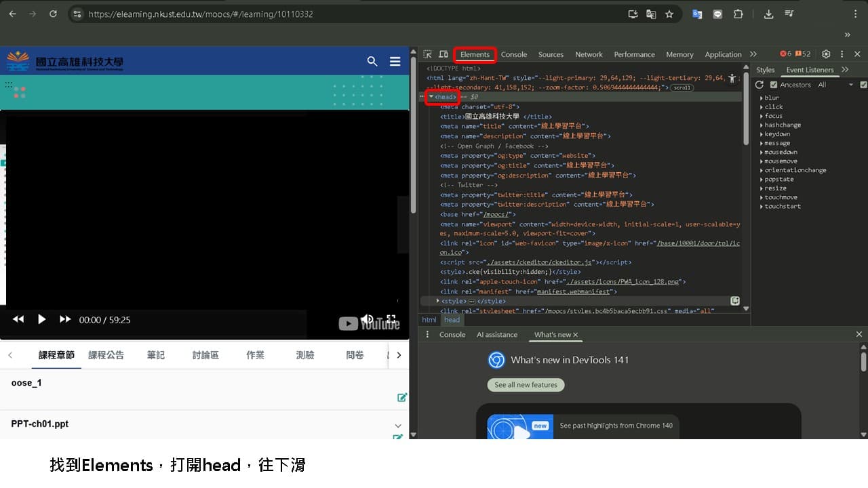
Task: Click the See past highlights from Chrome 140 card
Action: 583,426
